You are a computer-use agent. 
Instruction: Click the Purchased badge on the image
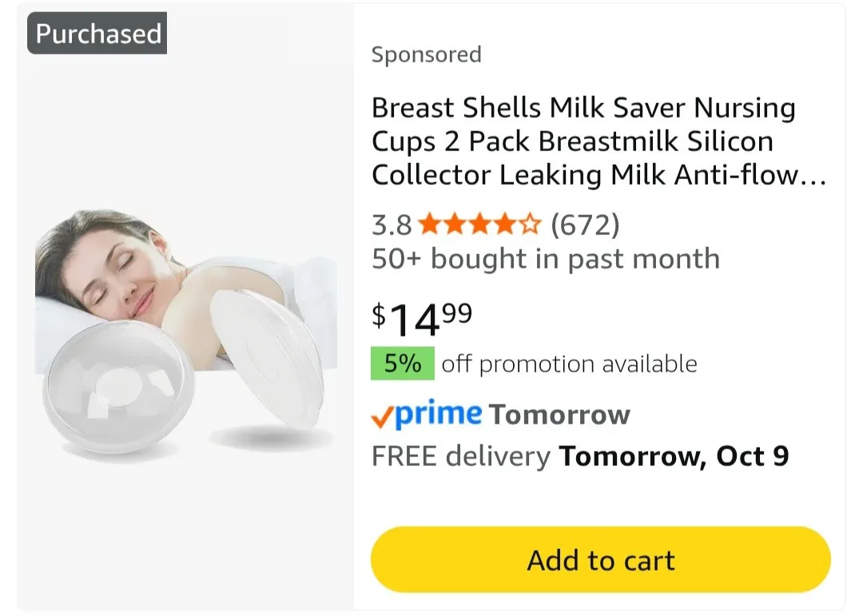[x=97, y=34]
